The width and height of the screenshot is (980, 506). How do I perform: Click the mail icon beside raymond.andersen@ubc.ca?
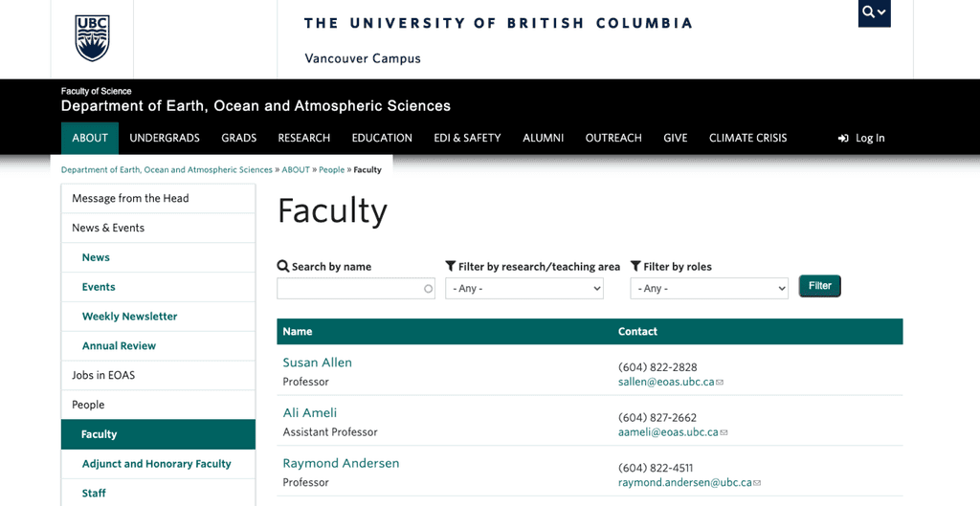pos(758,483)
